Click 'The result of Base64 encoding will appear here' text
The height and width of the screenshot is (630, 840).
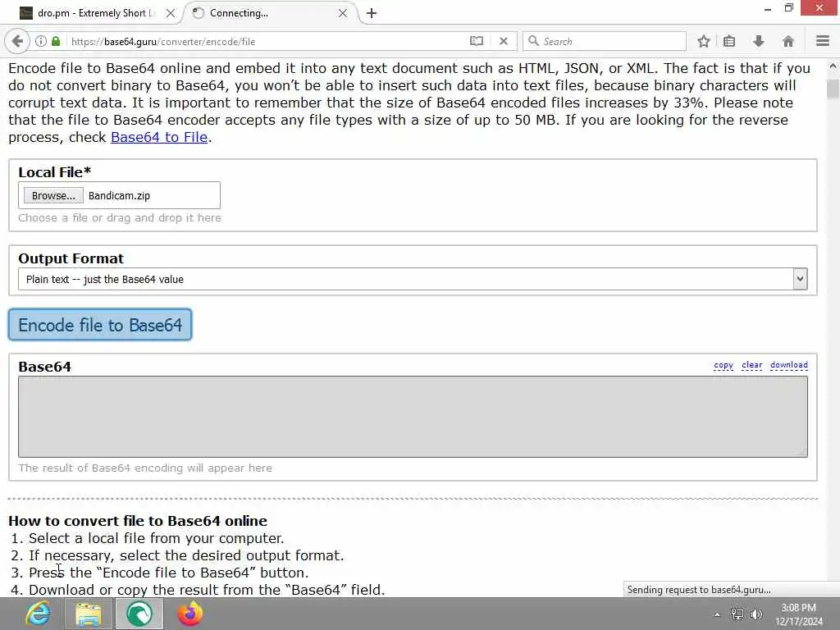[145, 468]
